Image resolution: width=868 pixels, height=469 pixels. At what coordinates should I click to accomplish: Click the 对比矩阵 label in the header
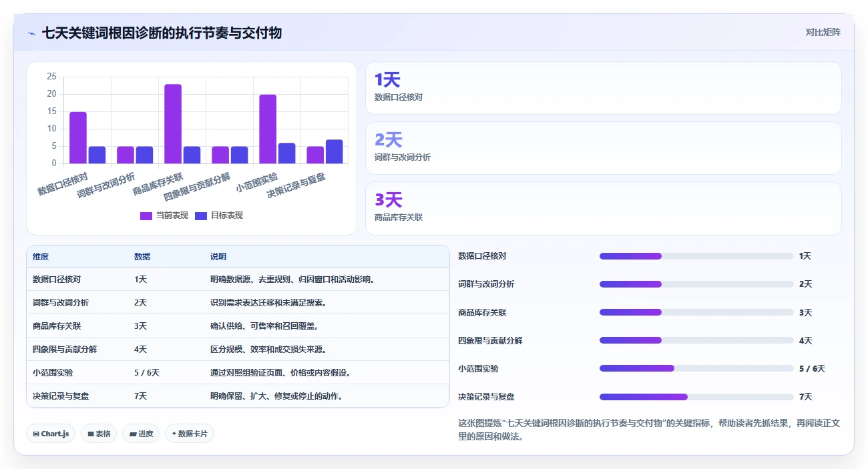[x=823, y=32]
